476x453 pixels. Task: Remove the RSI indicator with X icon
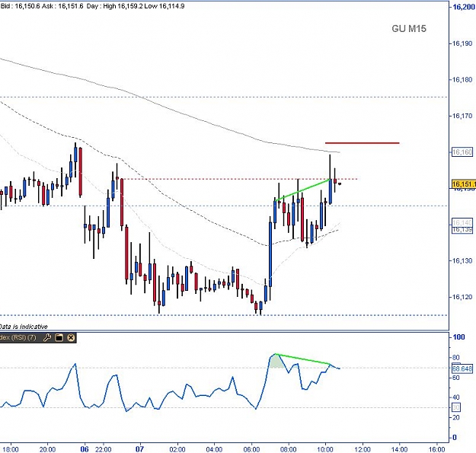point(71,337)
